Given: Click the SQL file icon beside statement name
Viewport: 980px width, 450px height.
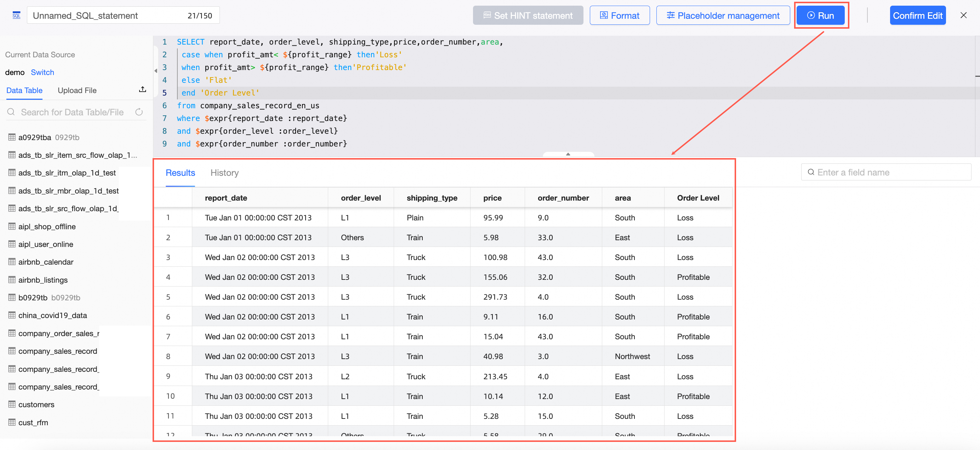Looking at the screenshot, I should (x=16, y=15).
